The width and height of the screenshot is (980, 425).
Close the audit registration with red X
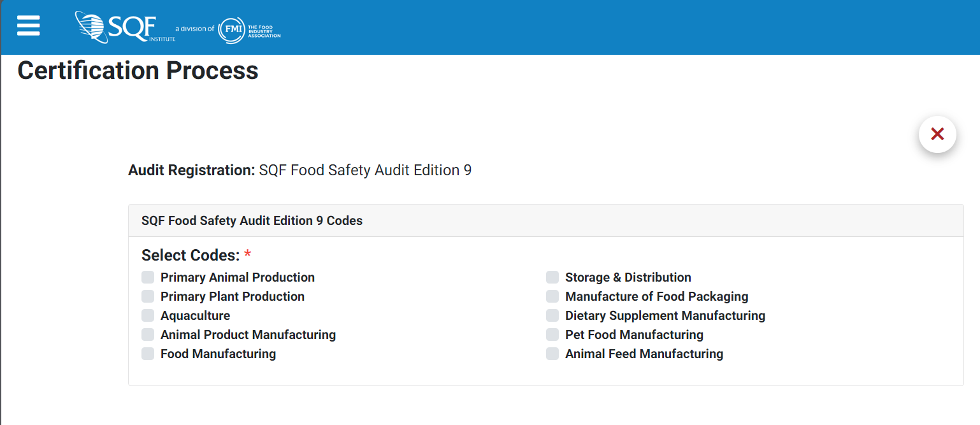[x=937, y=134]
